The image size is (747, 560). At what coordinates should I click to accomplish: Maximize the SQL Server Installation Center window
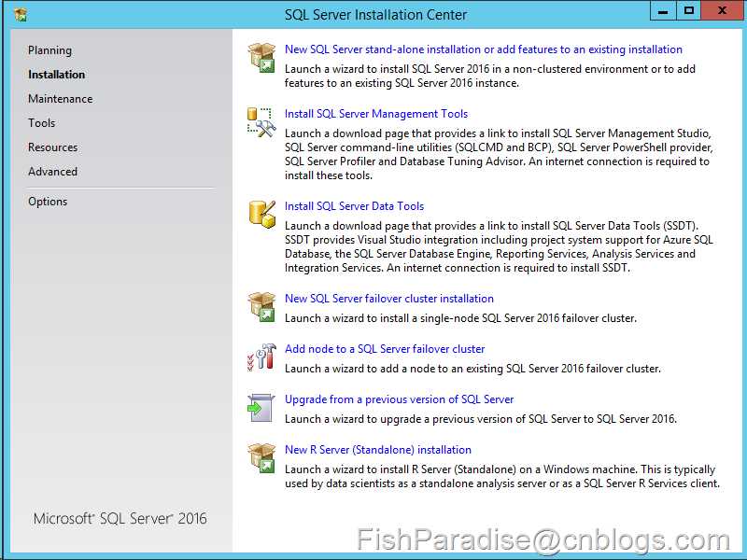688,11
